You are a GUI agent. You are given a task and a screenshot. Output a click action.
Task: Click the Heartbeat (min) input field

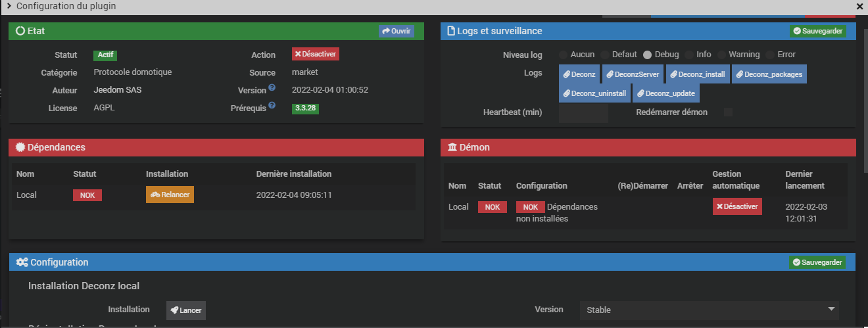pos(583,113)
